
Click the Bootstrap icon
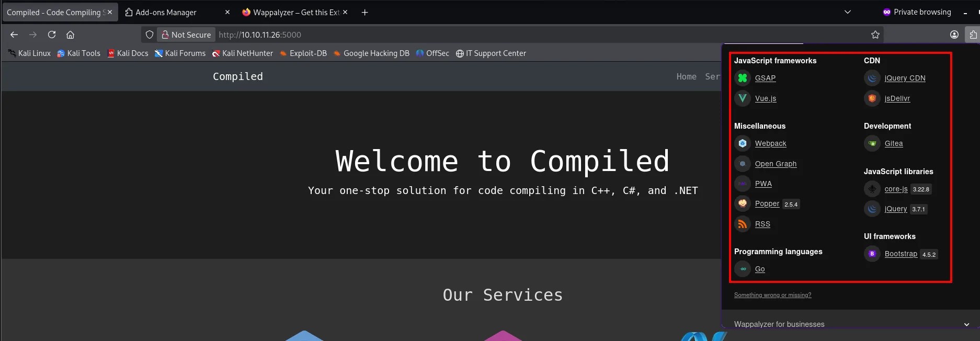point(872,254)
